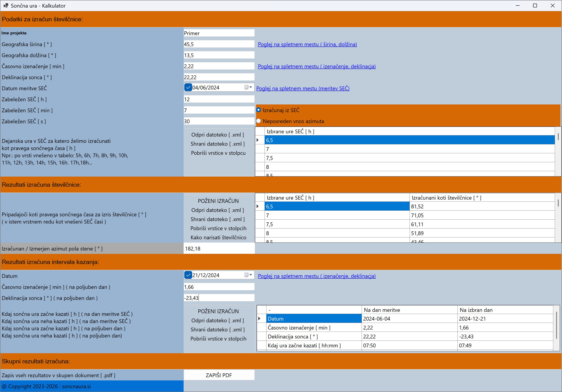The height and width of the screenshot is (392, 562).
Task: Click the row arrow in Izbrane ure input table
Action: 258,140
